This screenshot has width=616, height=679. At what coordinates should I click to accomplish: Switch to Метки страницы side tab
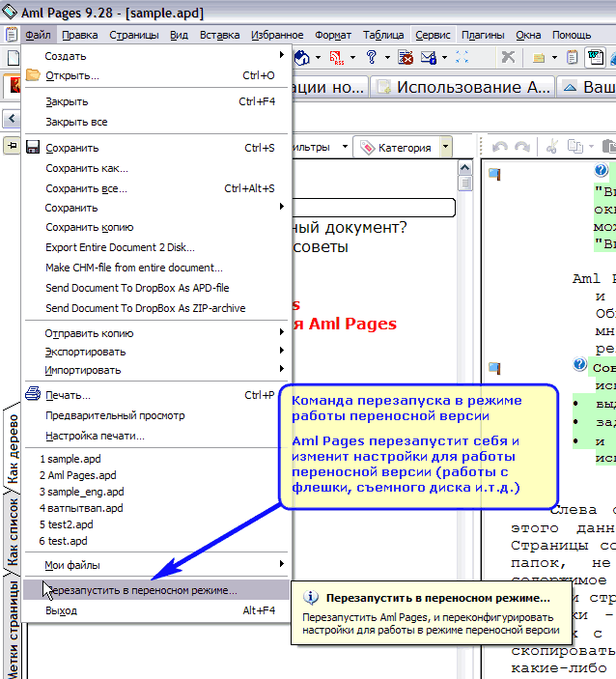point(13,628)
